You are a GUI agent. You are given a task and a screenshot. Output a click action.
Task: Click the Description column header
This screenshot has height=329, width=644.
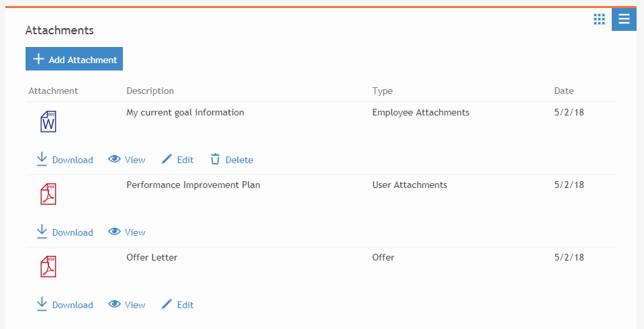click(150, 91)
